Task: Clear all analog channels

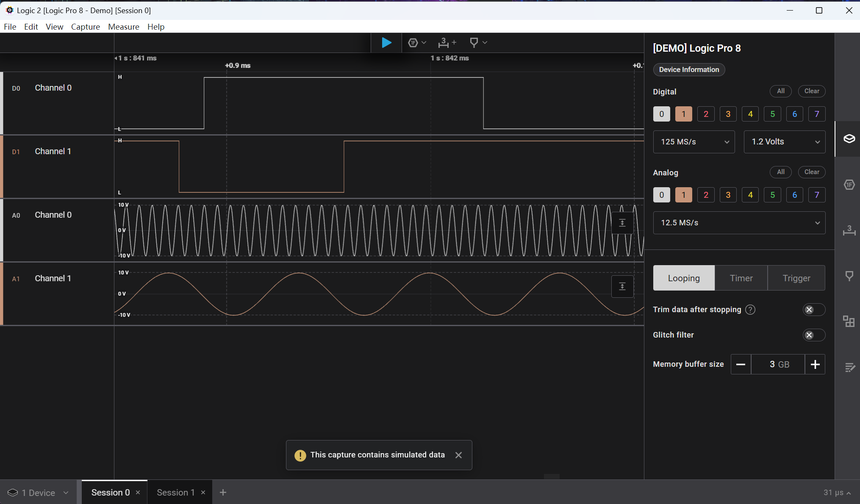Action: click(x=812, y=172)
